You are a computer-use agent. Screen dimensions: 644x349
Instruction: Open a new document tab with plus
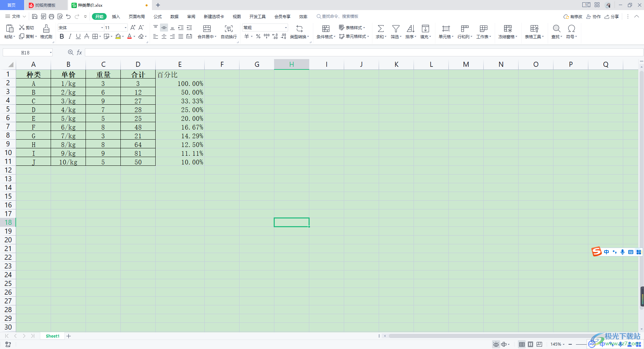158,5
